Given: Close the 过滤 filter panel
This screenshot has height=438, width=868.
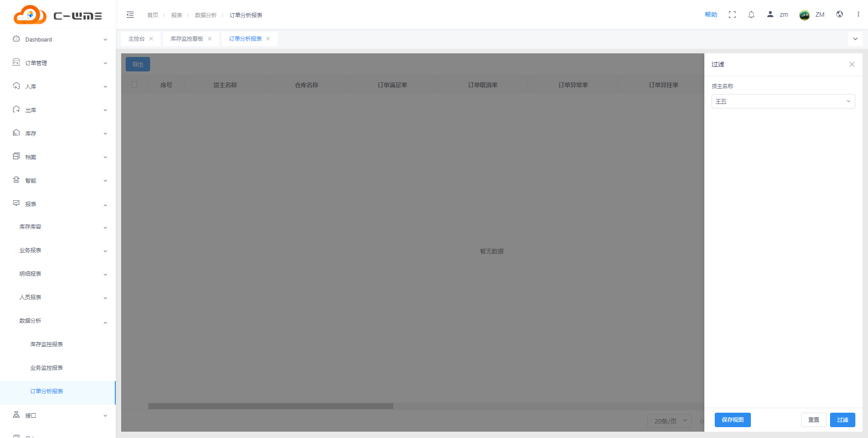Looking at the screenshot, I should (x=852, y=64).
